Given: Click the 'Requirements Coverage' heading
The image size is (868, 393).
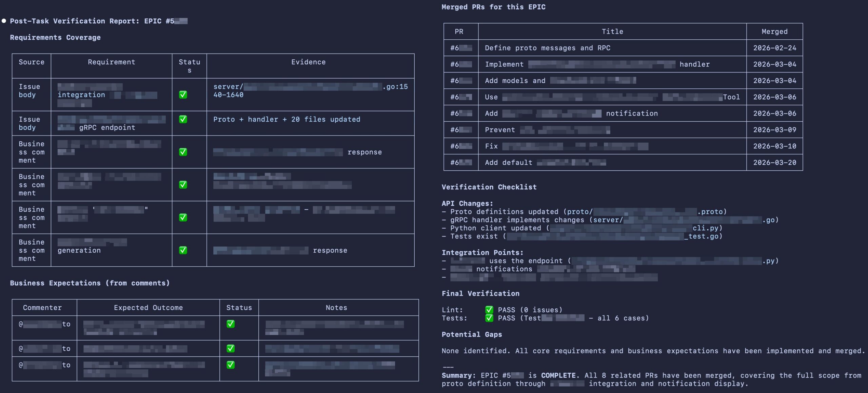Looking at the screenshot, I should (x=55, y=37).
